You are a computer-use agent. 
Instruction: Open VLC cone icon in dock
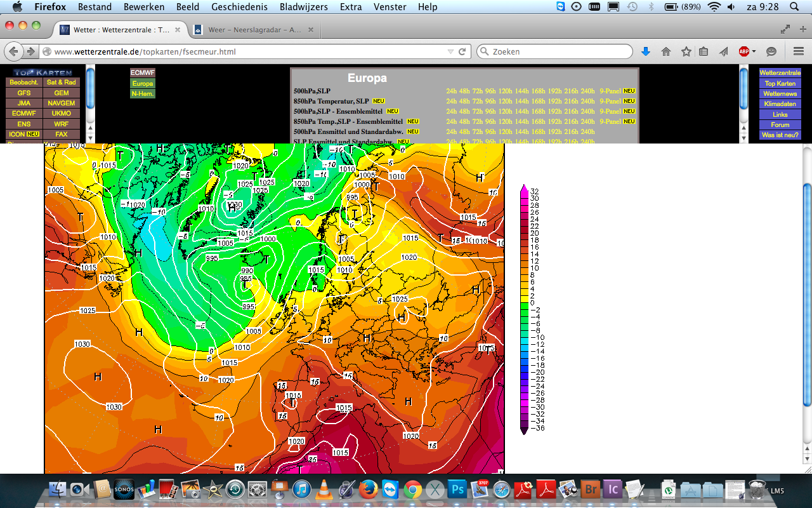(x=324, y=490)
